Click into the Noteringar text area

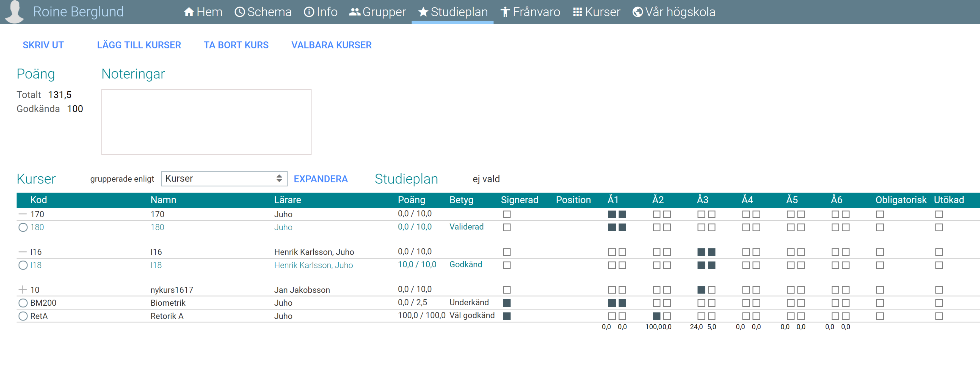click(206, 122)
